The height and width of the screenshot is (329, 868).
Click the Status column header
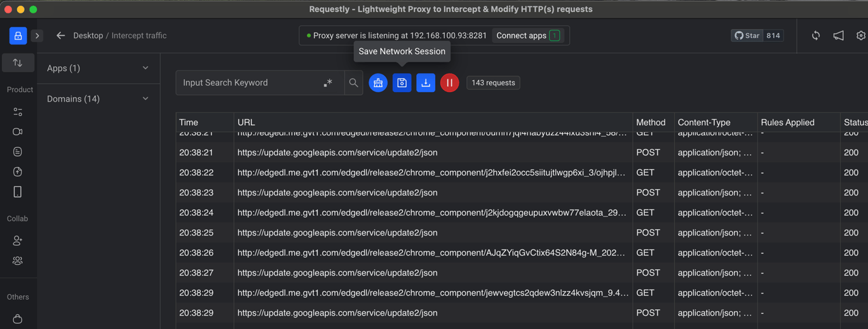(x=854, y=123)
